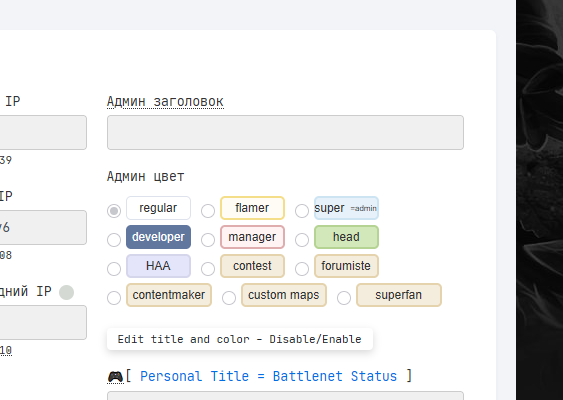Click the game controller emoji icon
Viewport: 563px width, 400px height.
pyautogui.click(x=115, y=377)
